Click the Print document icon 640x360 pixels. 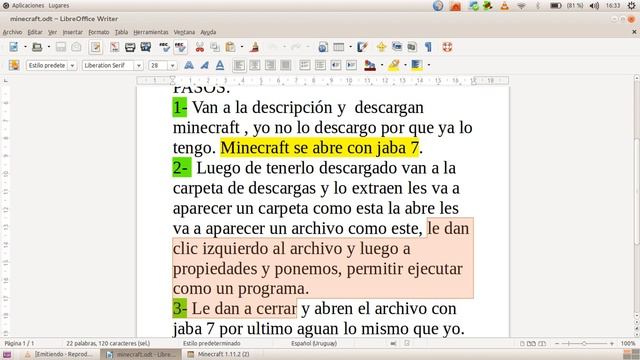pos(130,47)
